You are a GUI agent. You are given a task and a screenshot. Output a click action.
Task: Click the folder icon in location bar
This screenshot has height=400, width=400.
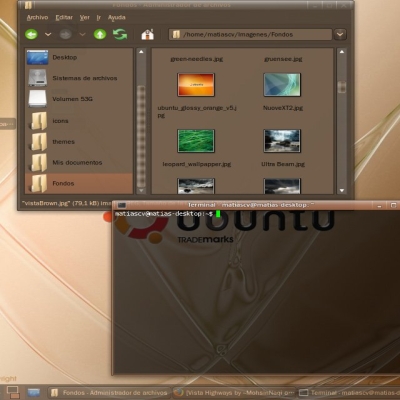pos(176,34)
